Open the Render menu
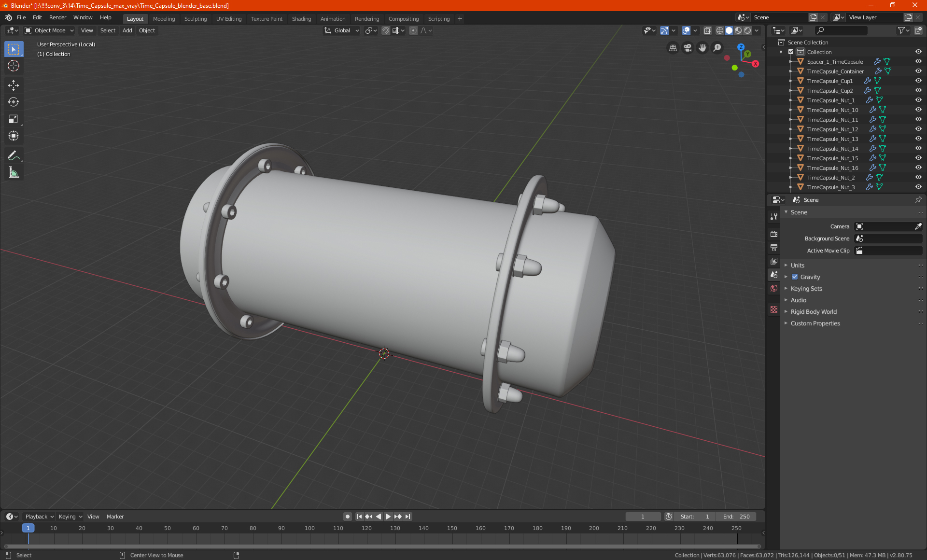Image resolution: width=927 pixels, height=560 pixels. pyautogui.click(x=57, y=17)
